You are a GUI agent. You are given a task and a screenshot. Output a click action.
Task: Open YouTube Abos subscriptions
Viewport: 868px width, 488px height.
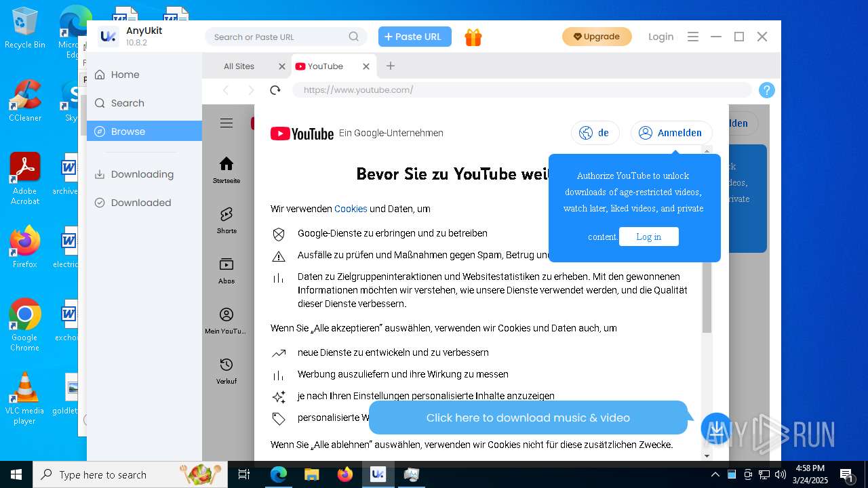226,270
